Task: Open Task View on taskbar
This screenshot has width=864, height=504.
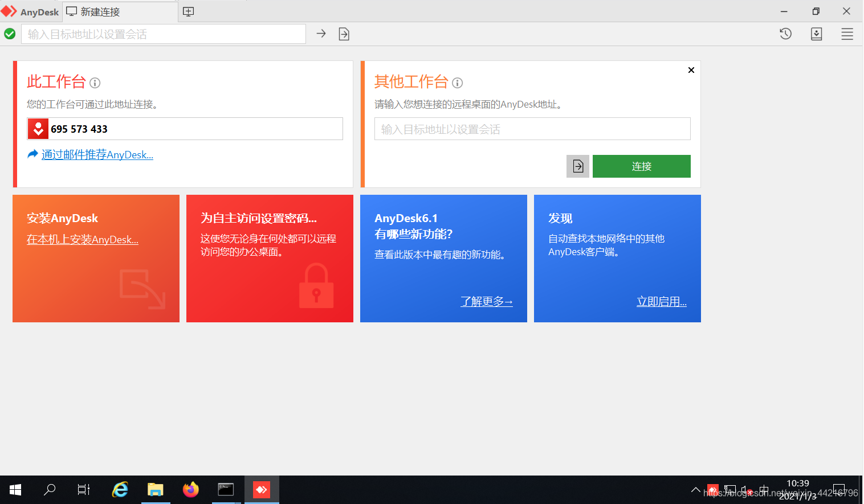Action: point(84,490)
